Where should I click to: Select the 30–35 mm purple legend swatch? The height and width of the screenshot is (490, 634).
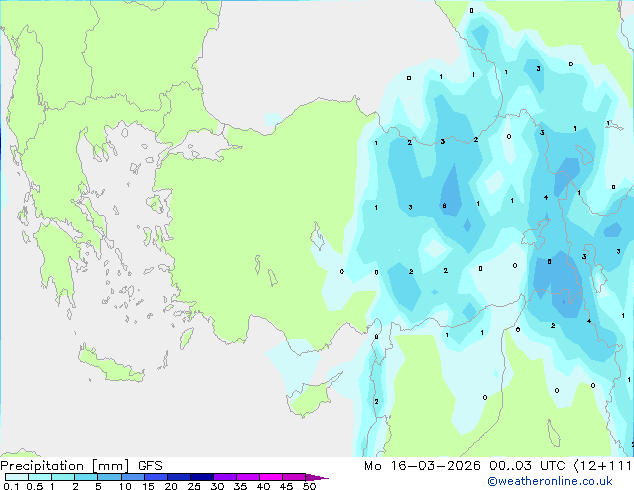coord(225,477)
